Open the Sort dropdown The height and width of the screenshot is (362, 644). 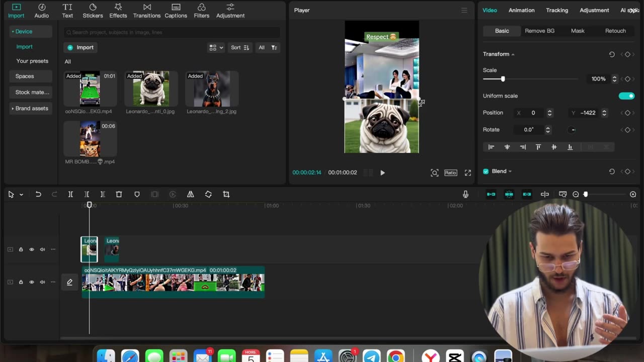tap(240, 47)
